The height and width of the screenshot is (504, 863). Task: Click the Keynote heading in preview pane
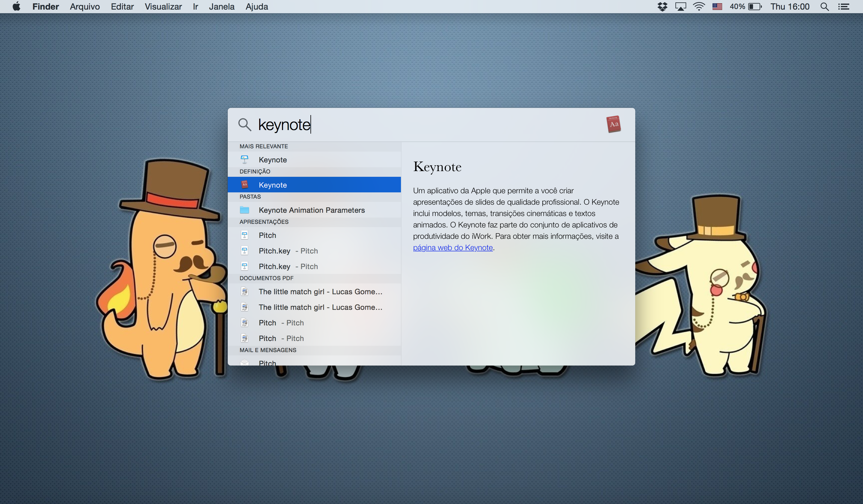(437, 167)
